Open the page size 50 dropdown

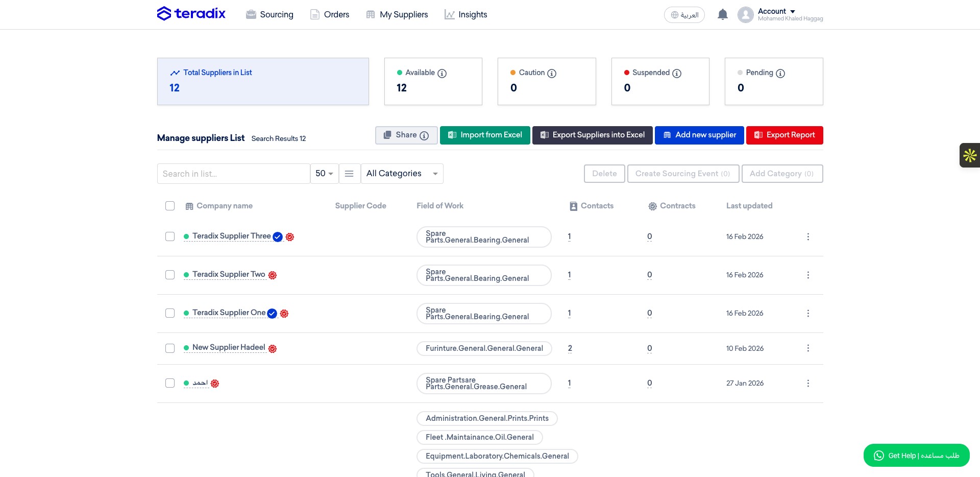tap(324, 174)
